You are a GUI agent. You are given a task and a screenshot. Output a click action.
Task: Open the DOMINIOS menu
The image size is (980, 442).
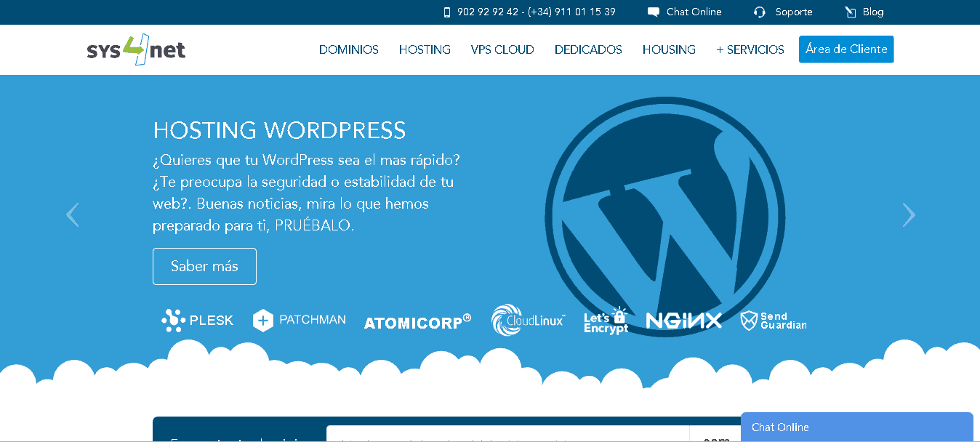[x=349, y=49]
